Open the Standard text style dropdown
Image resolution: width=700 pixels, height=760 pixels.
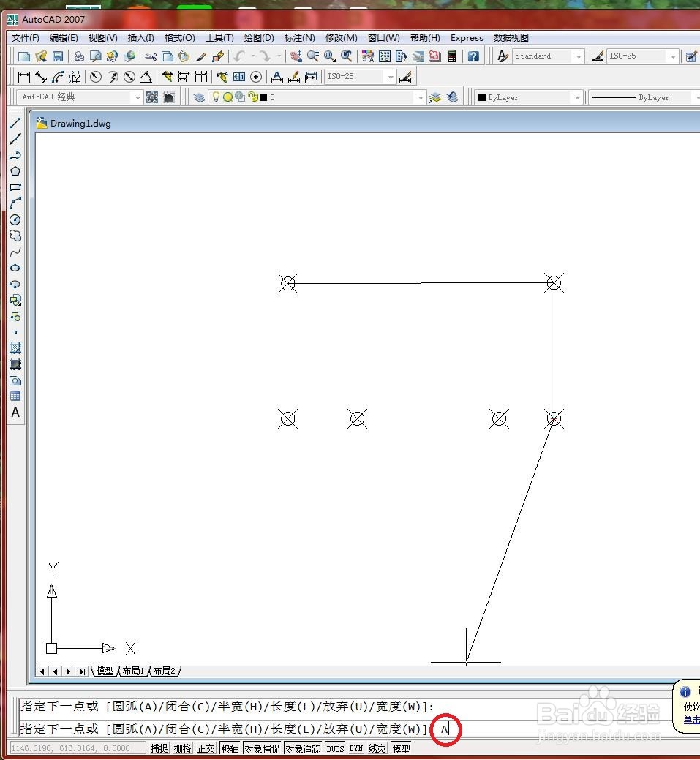[x=579, y=56]
